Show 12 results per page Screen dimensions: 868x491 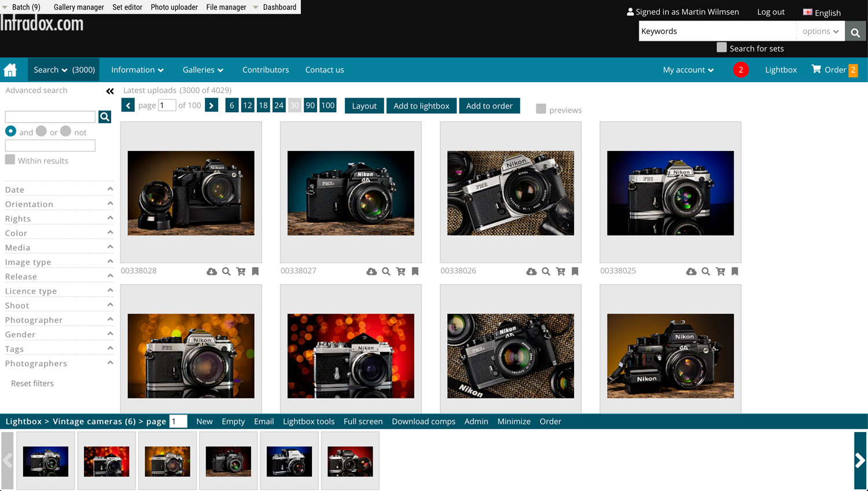pos(247,105)
